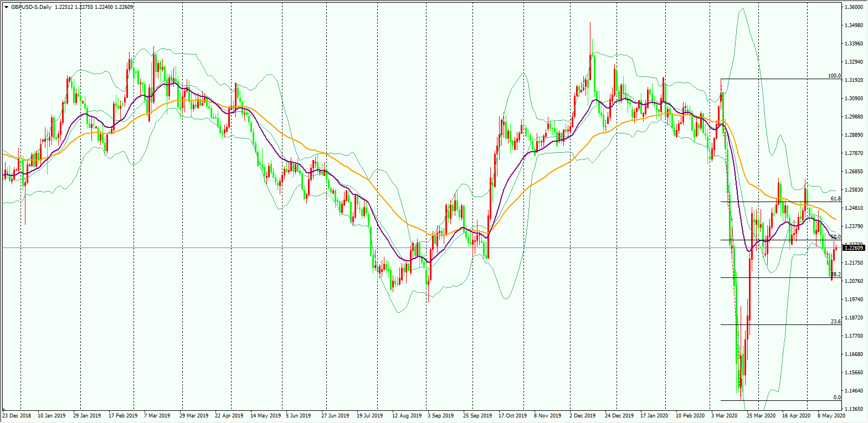Click the 8 Nov 2019 date label
This screenshot has height=423, width=868.
pos(547,415)
